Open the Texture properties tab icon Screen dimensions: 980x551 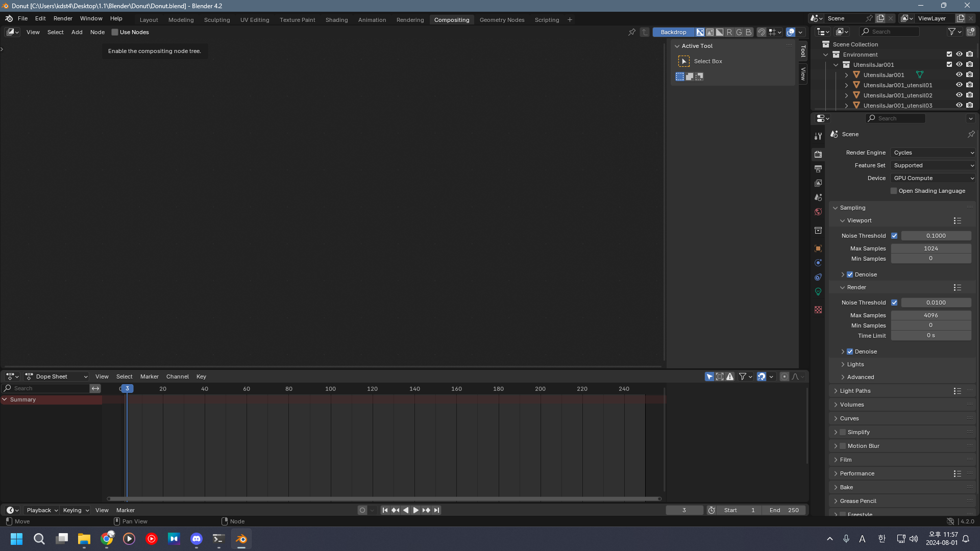818,310
